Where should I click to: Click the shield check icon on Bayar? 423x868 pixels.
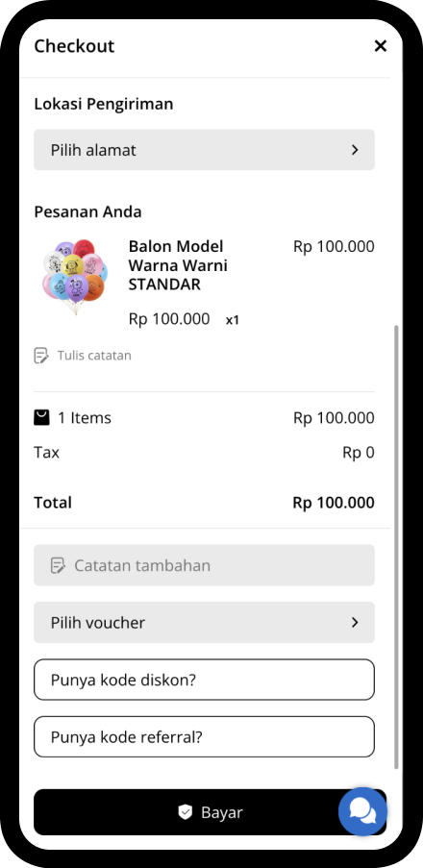tap(185, 812)
